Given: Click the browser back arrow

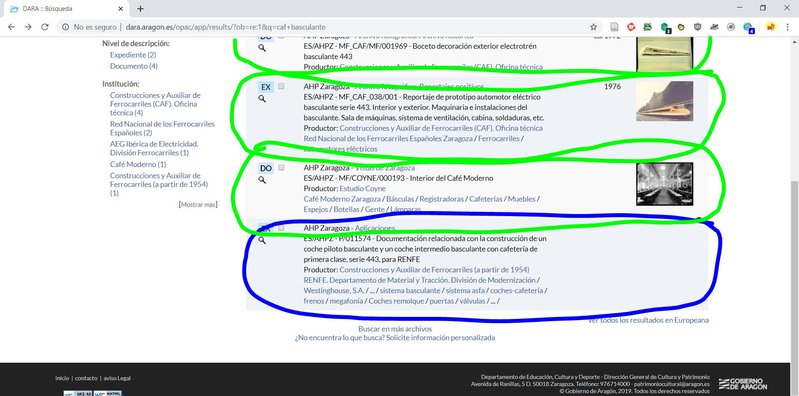Looking at the screenshot, I should pos(11,27).
